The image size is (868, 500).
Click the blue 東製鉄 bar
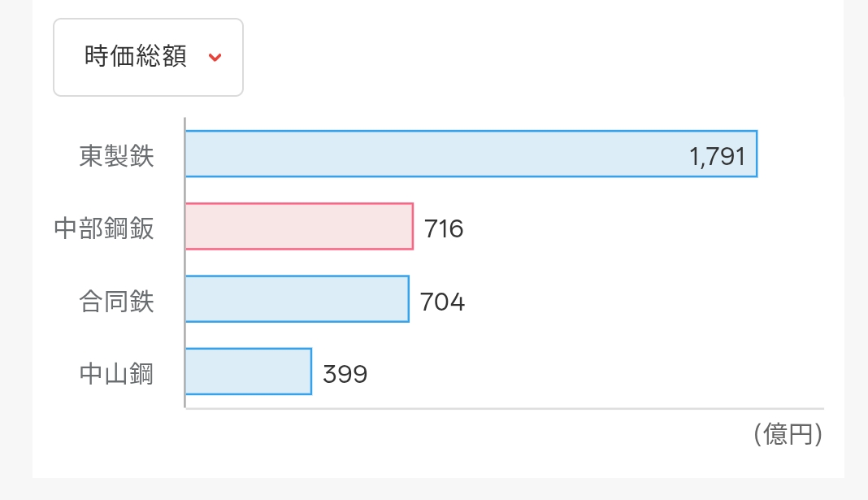(431, 154)
